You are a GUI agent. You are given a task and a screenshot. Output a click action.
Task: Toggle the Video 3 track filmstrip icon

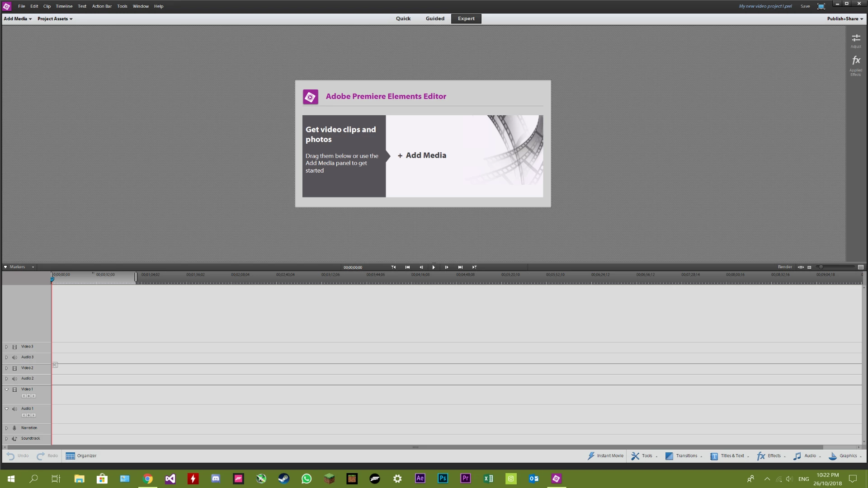click(x=14, y=347)
